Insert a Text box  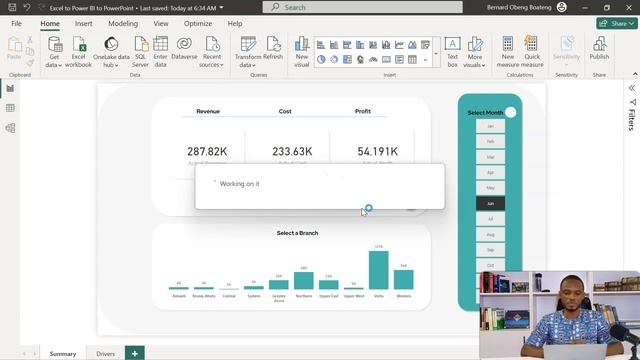(452, 51)
